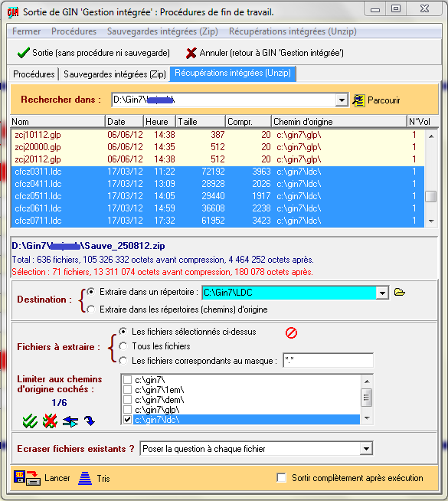Click the Lancer zip launch icon
The height and width of the screenshot is (501, 448).
[x=27, y=478]
